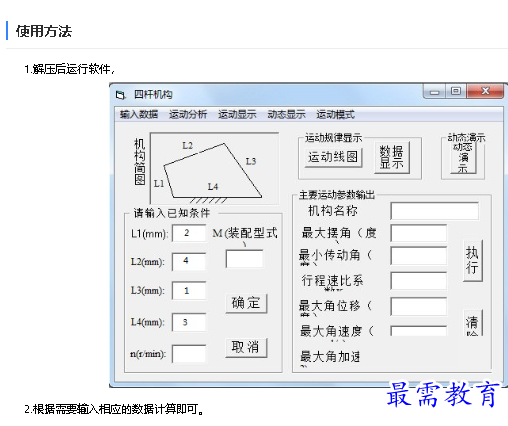
Task: Select the 行程速比系数 output field
Action: point(419,281)
